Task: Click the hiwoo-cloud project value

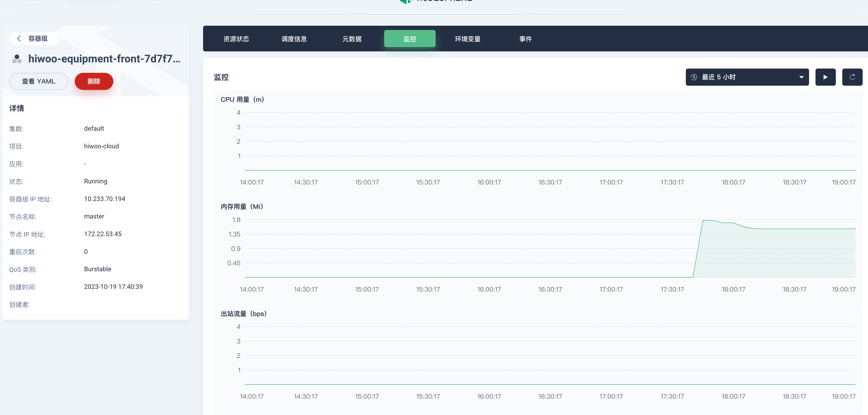Action: pos(102,146)
